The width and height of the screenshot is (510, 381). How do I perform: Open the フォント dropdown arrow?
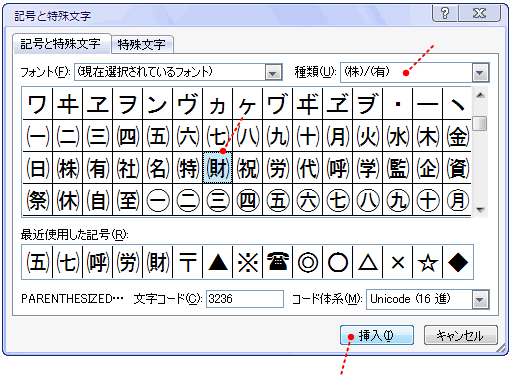click(x=273, y=72)
